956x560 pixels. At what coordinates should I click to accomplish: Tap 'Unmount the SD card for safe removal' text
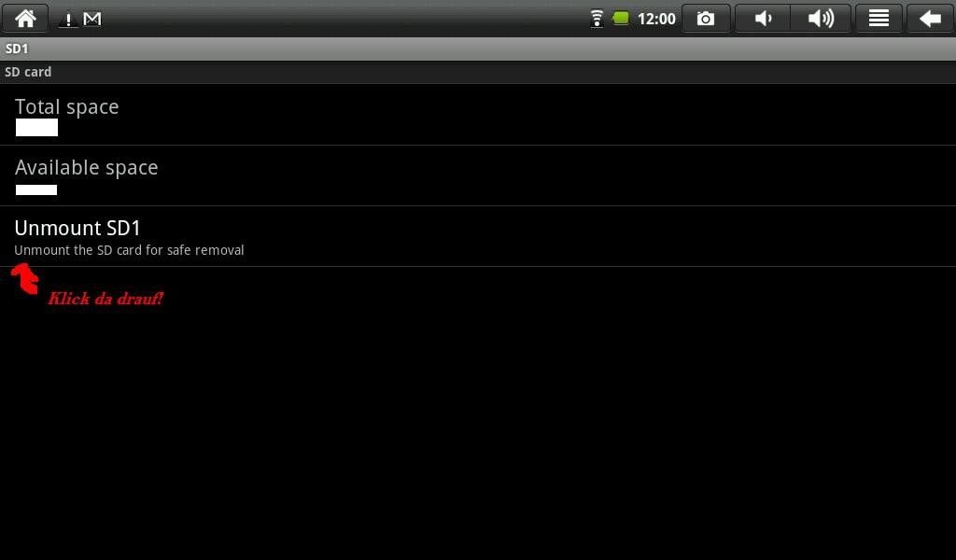pyautogui.click(x=129, y=250)
